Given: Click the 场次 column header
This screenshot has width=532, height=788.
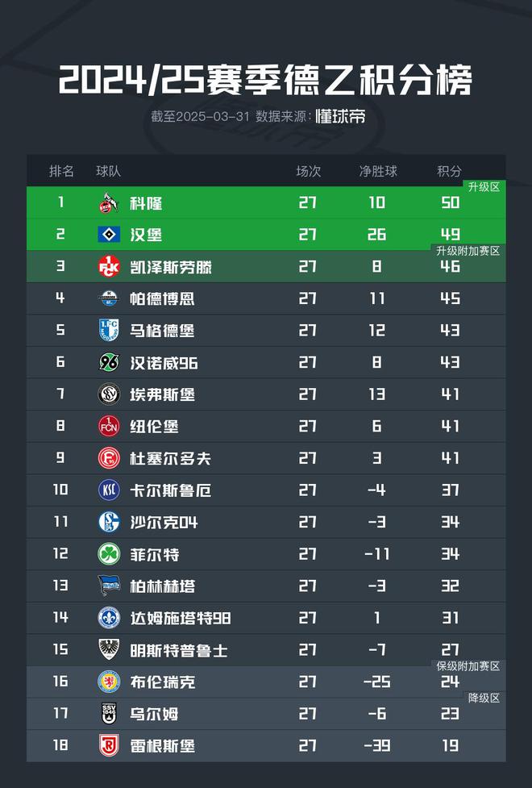Looking at the screenshot, I should pyautogui.click(x=308, y=171).
